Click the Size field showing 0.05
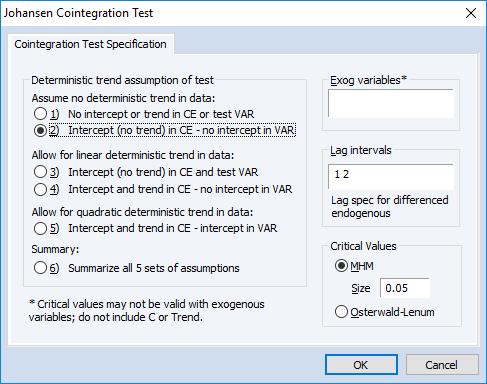The image size is (487, 384). coord(405,288)
